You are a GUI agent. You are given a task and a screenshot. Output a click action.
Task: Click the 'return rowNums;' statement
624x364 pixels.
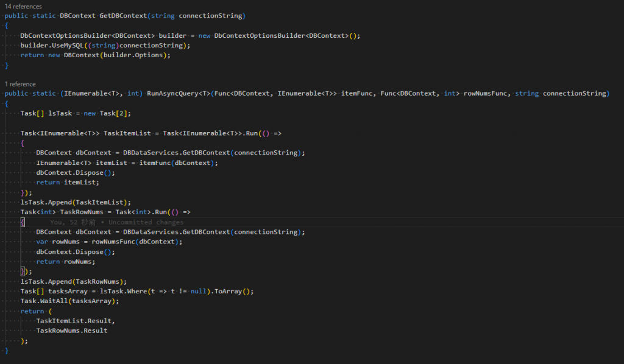66,262
